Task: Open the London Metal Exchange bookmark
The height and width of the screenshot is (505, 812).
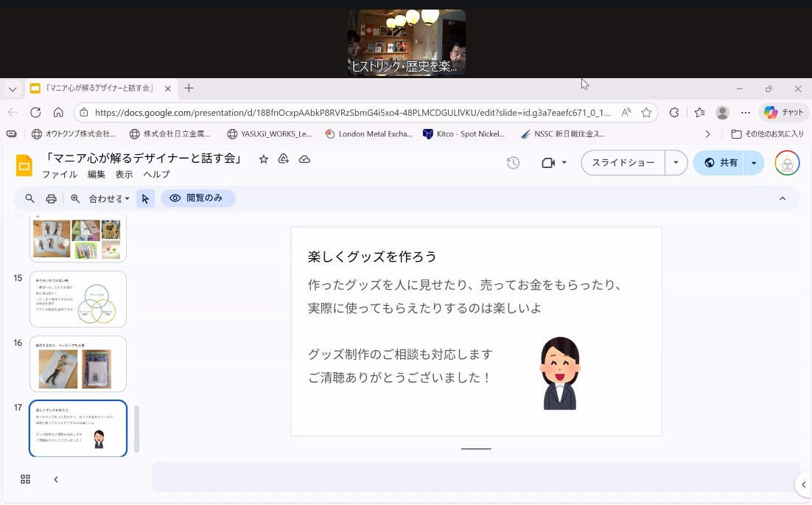Action: 368,133
